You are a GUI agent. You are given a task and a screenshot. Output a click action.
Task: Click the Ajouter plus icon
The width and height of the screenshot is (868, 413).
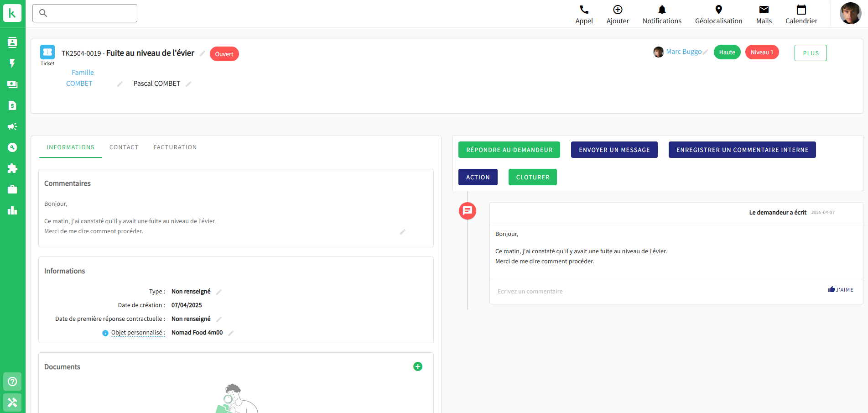[x=618, y=10]
